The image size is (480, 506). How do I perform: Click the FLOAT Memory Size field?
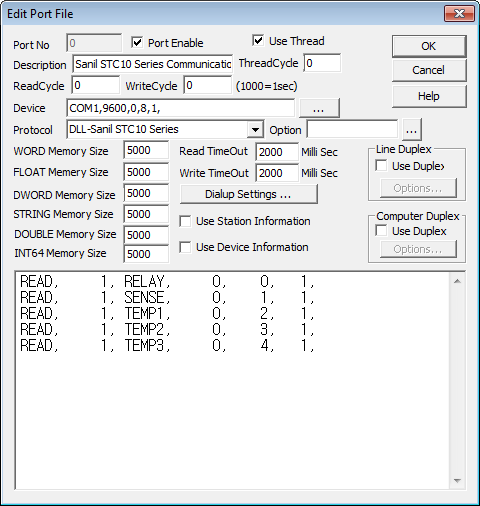(x=146, y=172)
